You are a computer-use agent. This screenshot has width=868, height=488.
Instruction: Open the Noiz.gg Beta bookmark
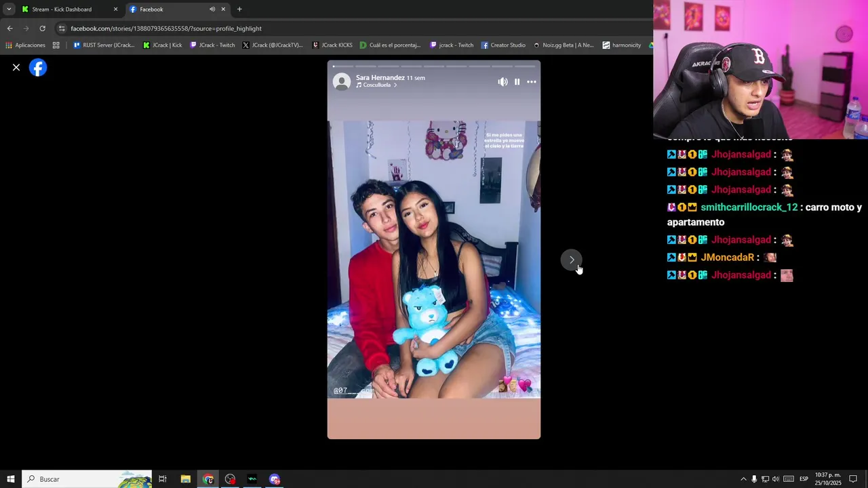[x=564, y=45]
